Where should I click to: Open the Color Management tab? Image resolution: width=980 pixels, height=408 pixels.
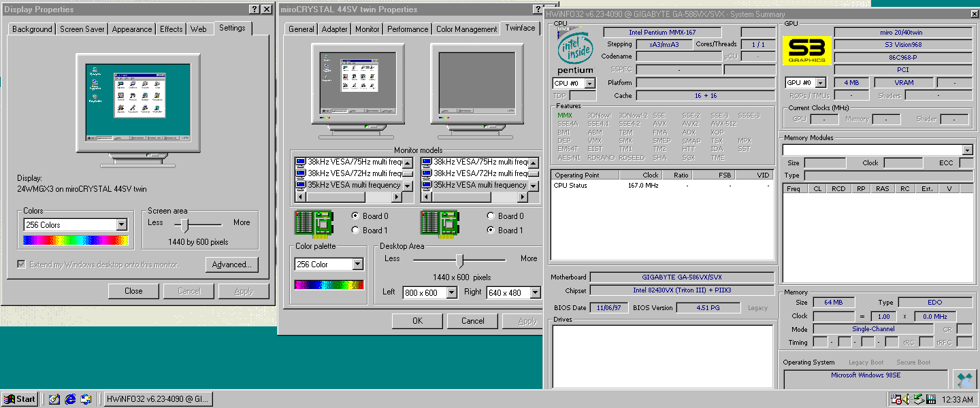(x=467, y=29)
